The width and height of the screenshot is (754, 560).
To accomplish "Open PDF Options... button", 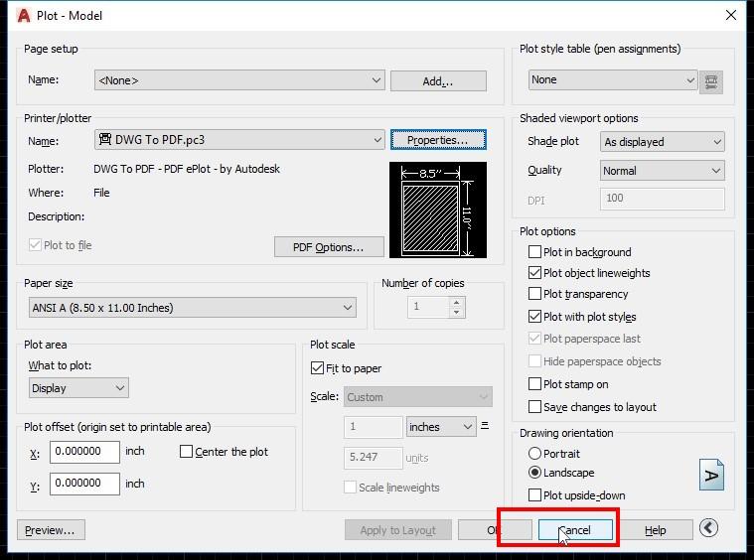I will click(x=329, y=247).
